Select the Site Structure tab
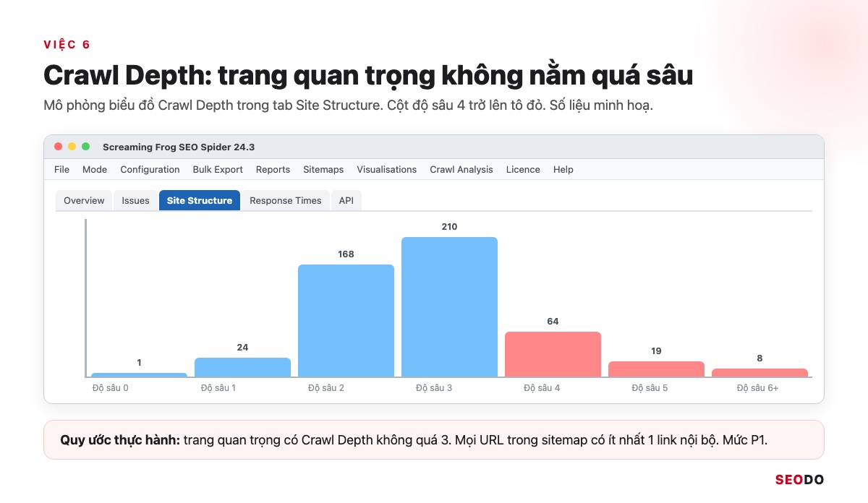This screenshot has width=868, height=503. (200, 200)
